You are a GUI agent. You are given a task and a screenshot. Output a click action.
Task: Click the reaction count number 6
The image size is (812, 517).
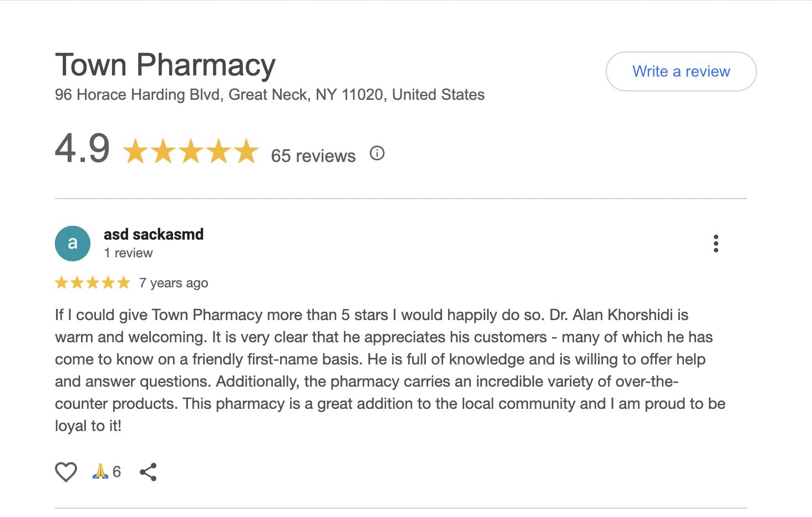tap(116, 472)
